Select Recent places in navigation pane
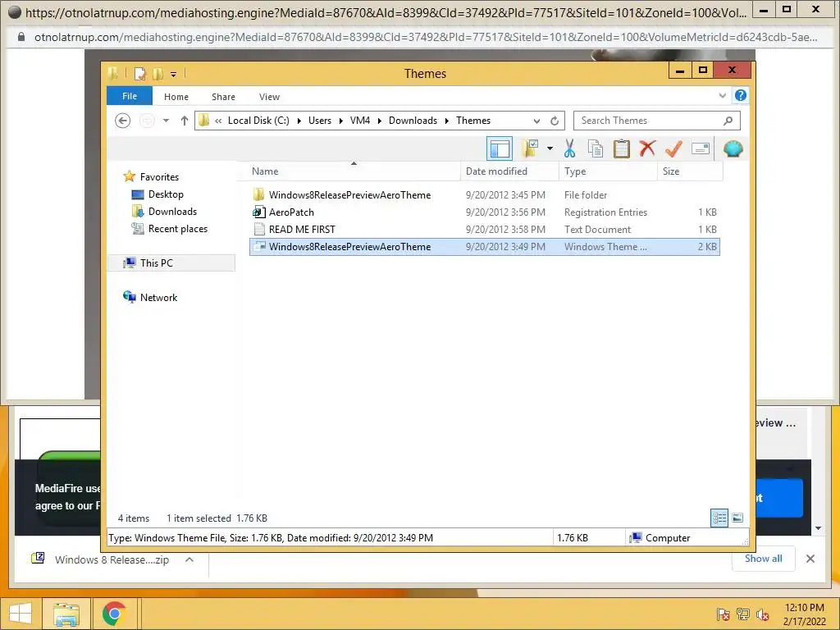The image size is (840, 630). coord(169,229)
